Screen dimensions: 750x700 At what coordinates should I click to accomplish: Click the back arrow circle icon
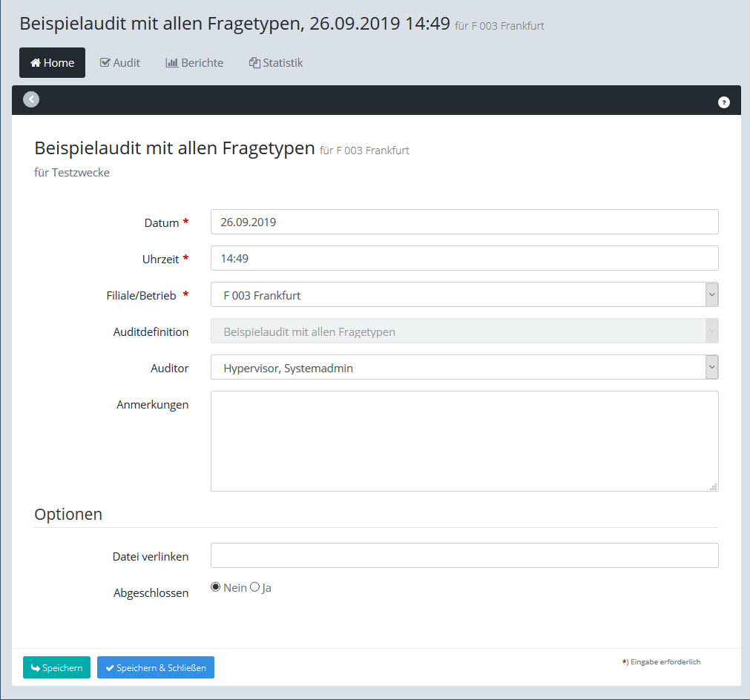click(x=31, y=99)
